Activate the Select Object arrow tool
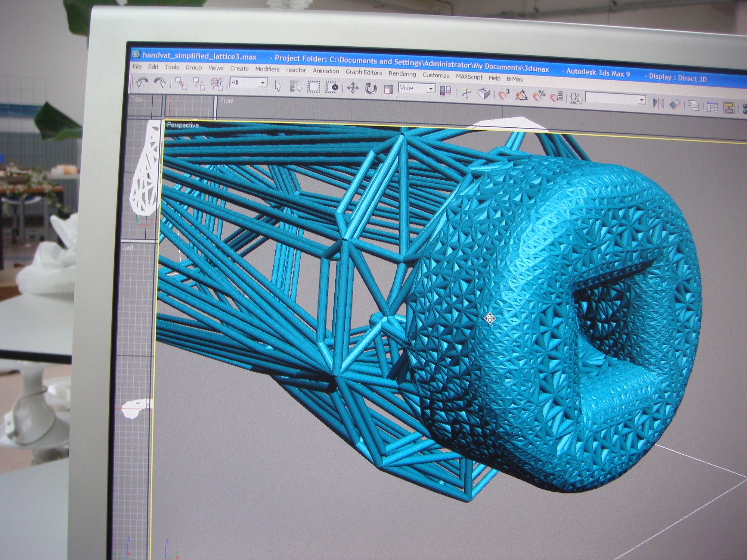The image size is (747, 560). pos(278,86)
